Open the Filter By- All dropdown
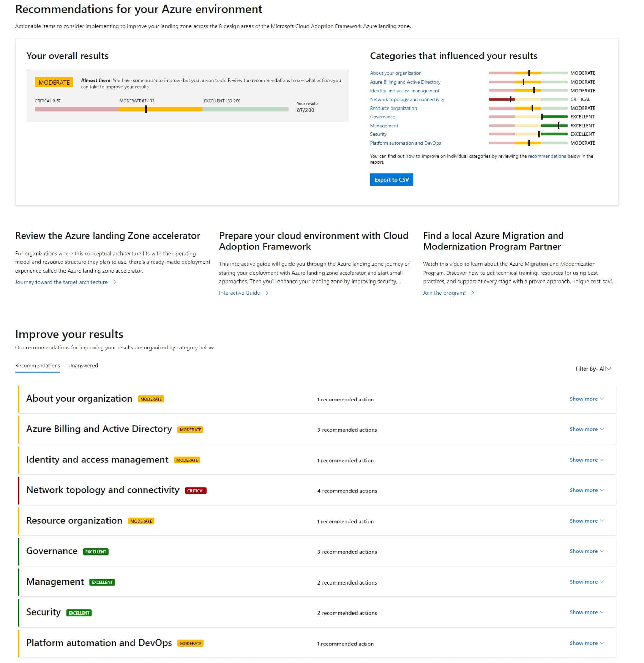This screenshot has height=663, width=644. (x=593, y=369)
